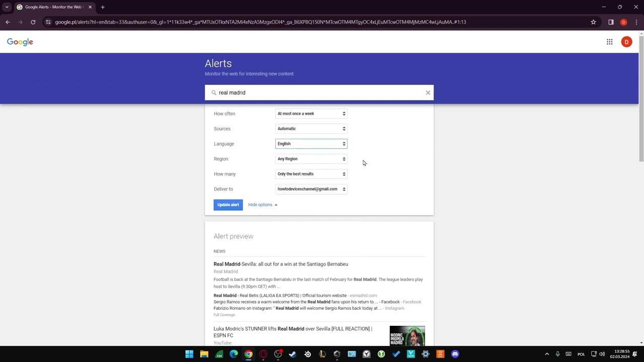Click the address bar URL
The height and width of the screenshot is (362, 644).
(x=261, y=22)
